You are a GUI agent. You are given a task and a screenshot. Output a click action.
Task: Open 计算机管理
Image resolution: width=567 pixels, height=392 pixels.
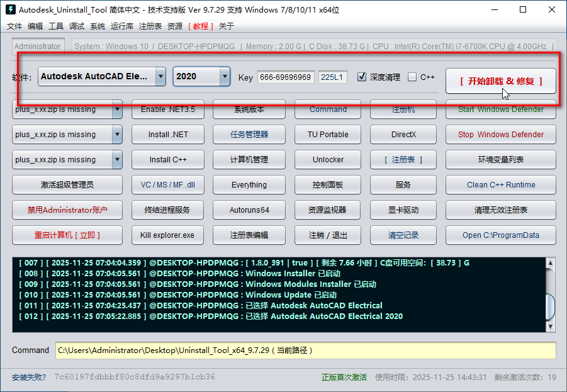click(249, 159)
